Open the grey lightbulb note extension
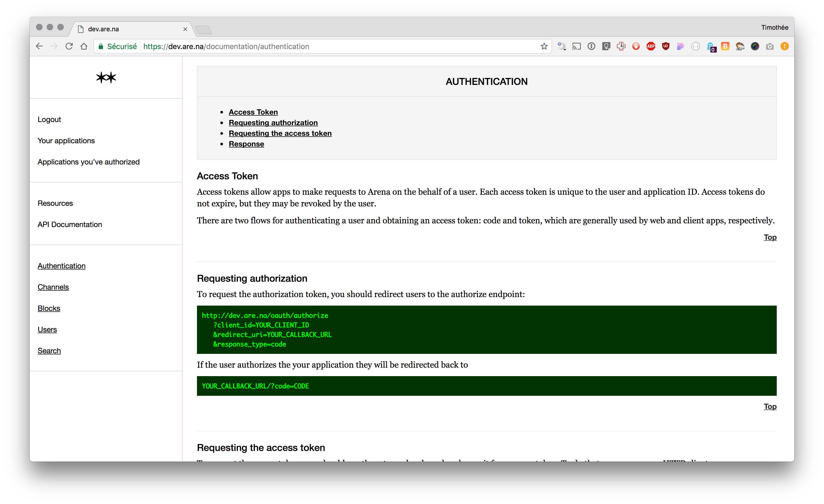The image size is (824, 504). click(x=606, y=46)
